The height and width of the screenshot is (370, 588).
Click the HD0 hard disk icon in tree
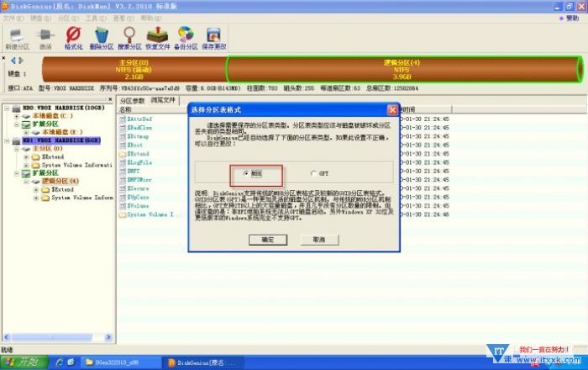click(x=16, y=108)
